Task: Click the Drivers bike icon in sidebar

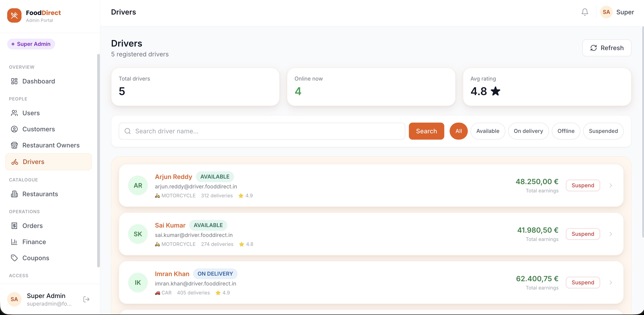Action: click(x=15, y=162)
